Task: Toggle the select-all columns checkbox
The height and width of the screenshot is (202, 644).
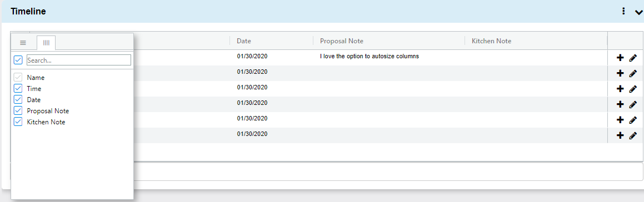Action: click(x=18, y=60)
